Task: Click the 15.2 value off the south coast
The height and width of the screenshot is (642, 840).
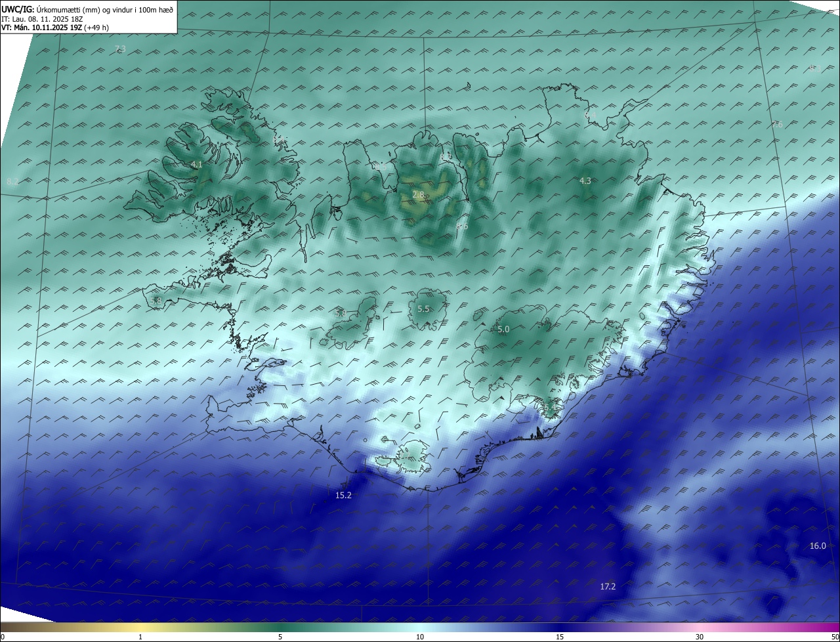Action: pos(343,496)
